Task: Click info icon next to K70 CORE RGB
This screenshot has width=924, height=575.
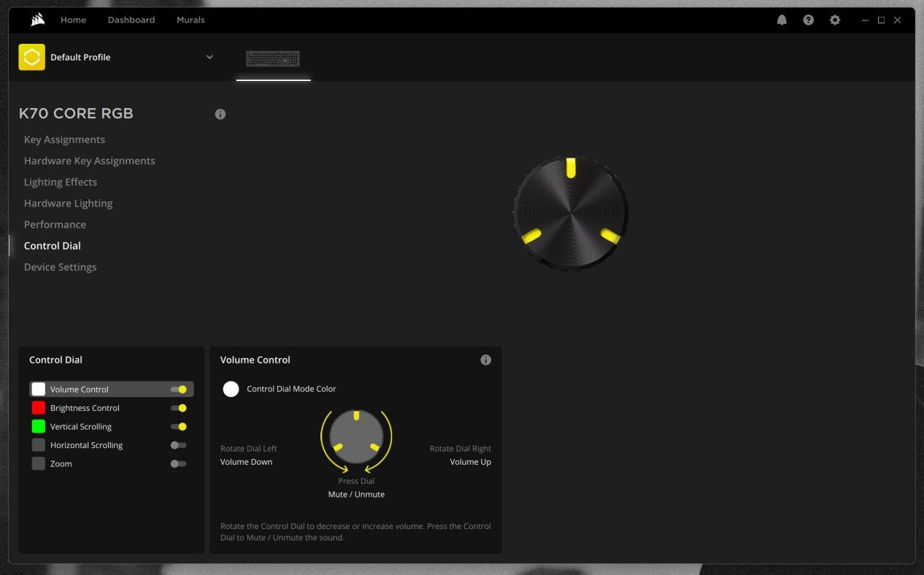Action: click(220, 114)
